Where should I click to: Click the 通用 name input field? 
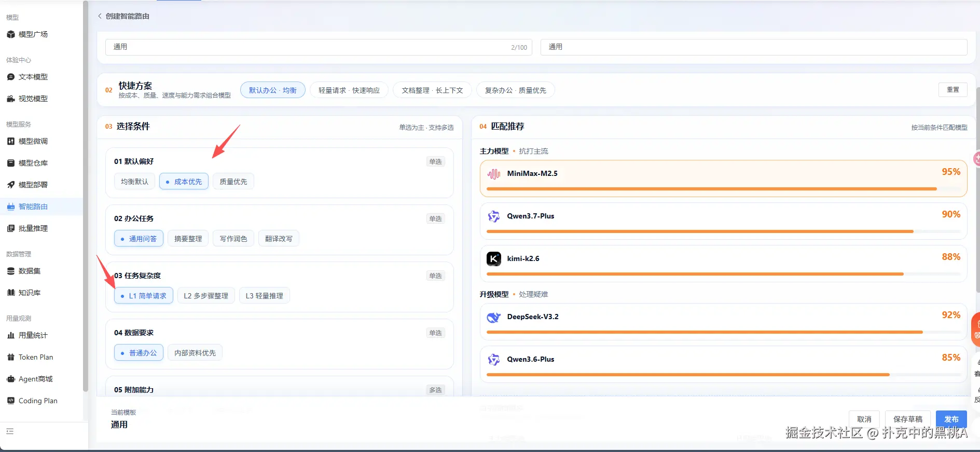point(319,47)
